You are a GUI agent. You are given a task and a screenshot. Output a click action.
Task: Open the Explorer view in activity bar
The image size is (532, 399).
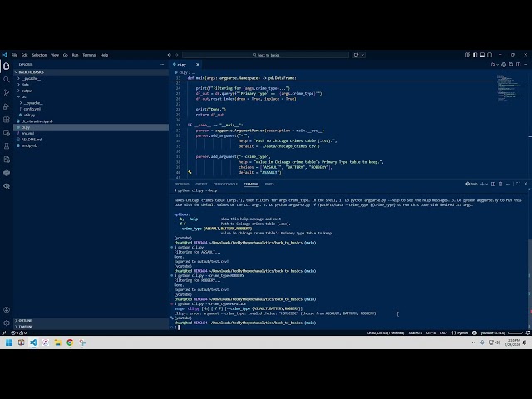coord(7,66)
